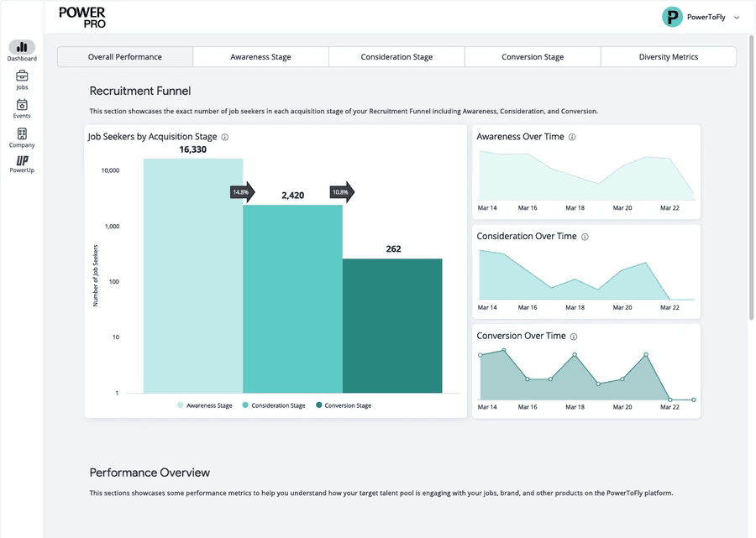Viewport: 756px width, 538px height.
Task: Toggle the Awareness Stage legend item
Action: coord(204,405)
